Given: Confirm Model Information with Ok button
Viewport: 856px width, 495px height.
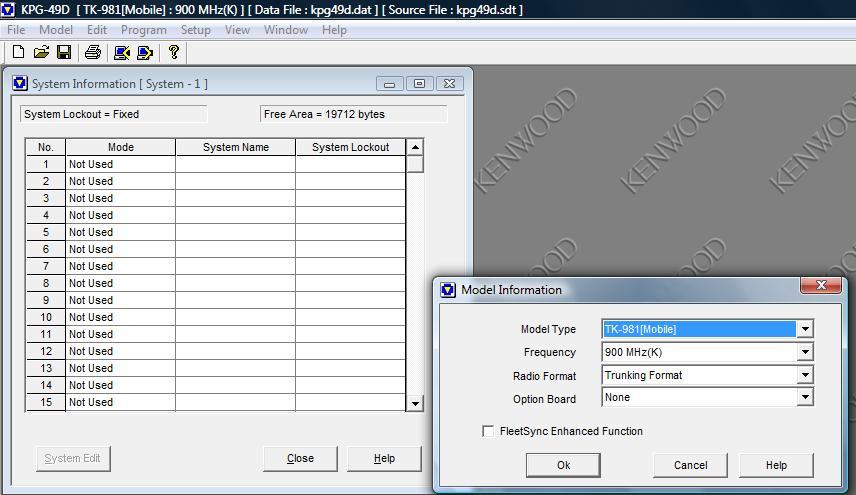Looking at the screenshot, I should pos(563,465).
